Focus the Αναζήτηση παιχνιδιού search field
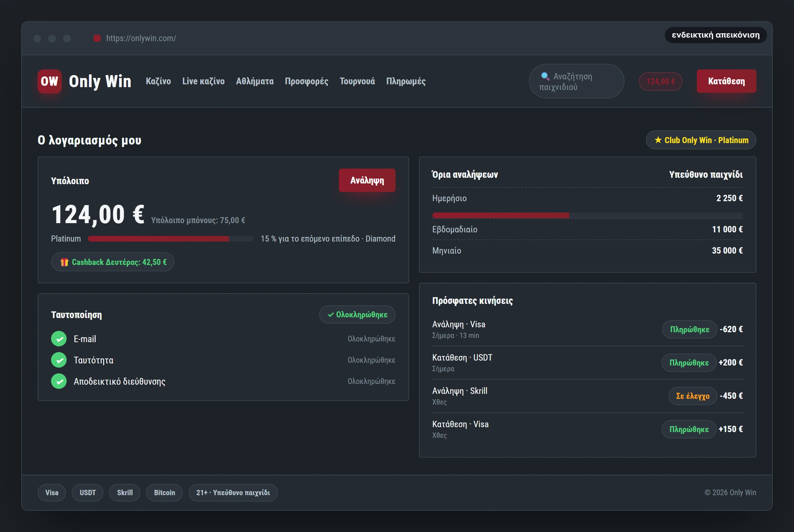794x532 pixels. coord(576,81)
